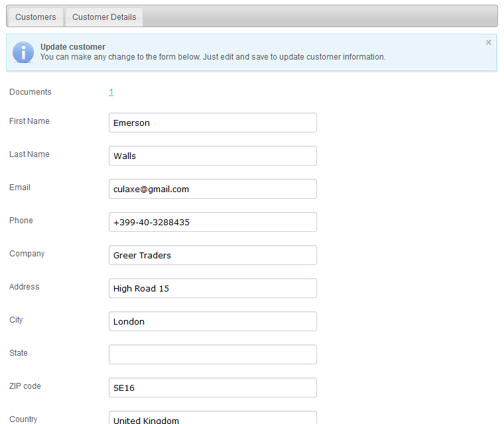
Task: Focus the First Name field with Emerson
Action: point(213,123)
